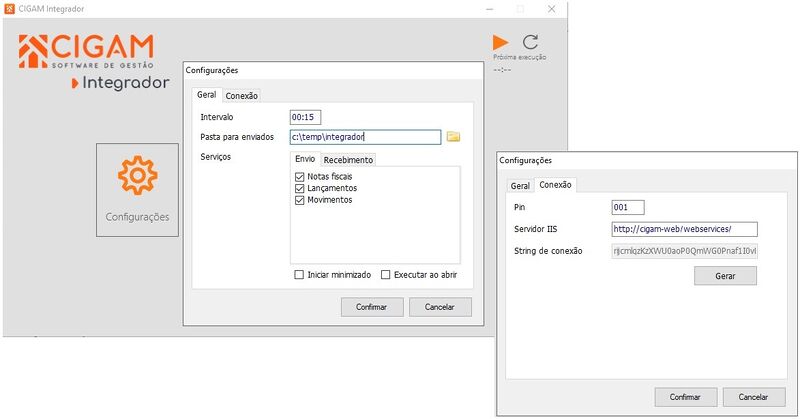Select the Geral tab in main dialog
This screenshot has height=419, width=800.
tap(207, 94)
